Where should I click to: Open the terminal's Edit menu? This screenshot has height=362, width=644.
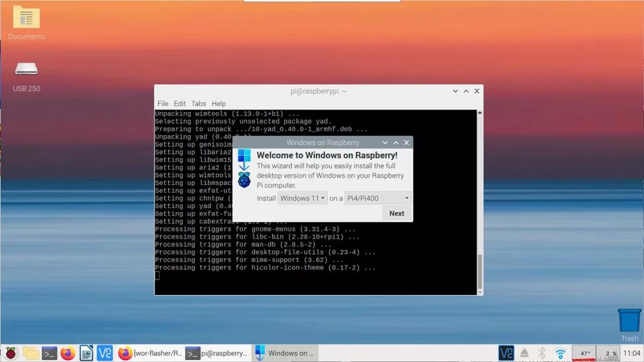tap(179, 103)
